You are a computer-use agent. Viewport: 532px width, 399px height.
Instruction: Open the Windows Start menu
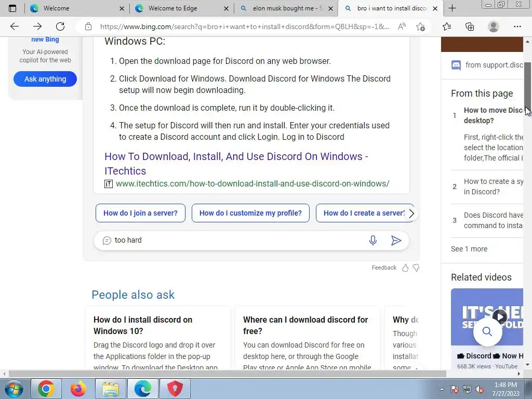(14, 389)
